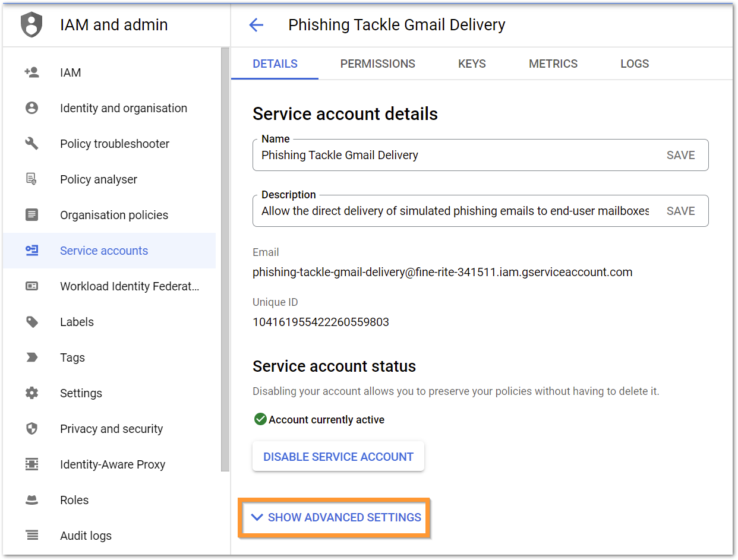Click the Policy analyser document icon
The height and width of the screenshot is (560, 738).
click(32, 179)
